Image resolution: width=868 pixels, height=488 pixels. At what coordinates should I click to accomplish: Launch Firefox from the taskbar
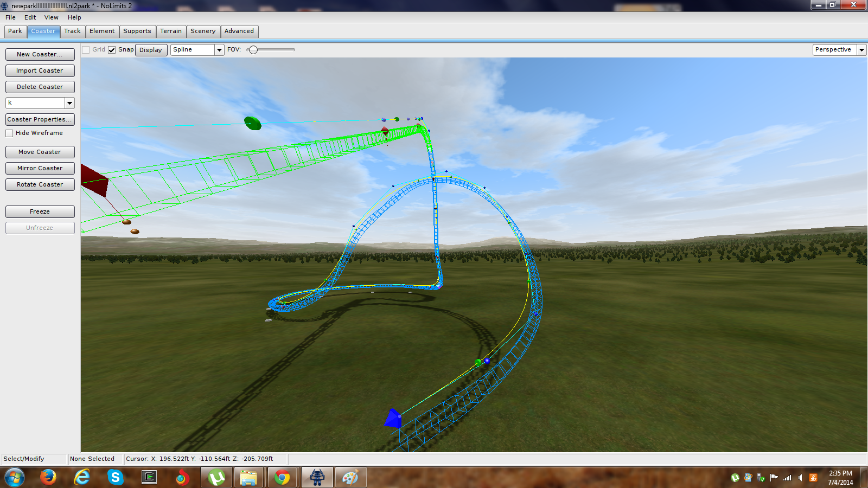pyautogui.click(x=48, y=477)
